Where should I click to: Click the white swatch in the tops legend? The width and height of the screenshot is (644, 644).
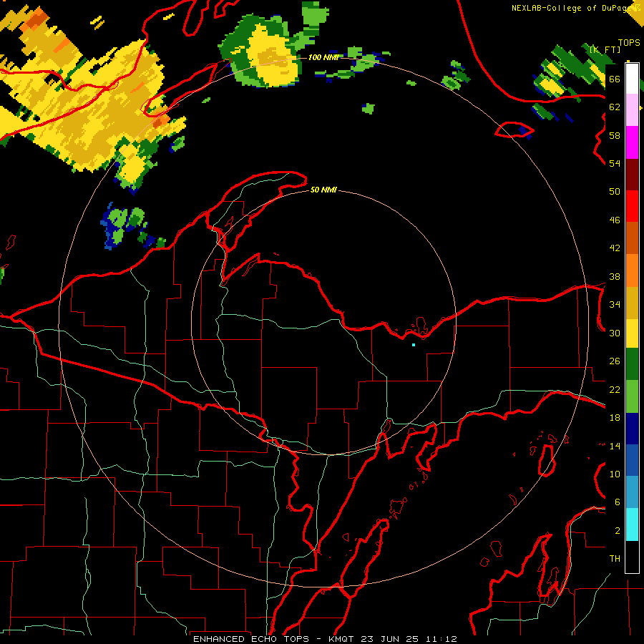tap(632, 79)
